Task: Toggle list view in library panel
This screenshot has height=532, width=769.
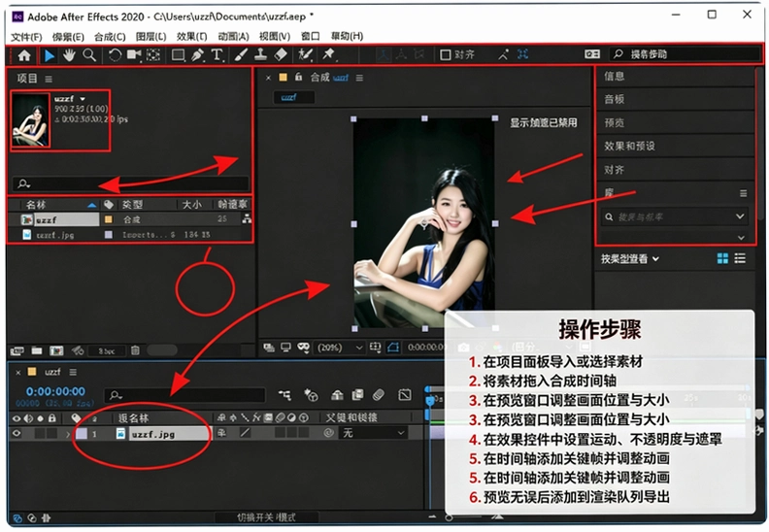Action: point(741,258)
